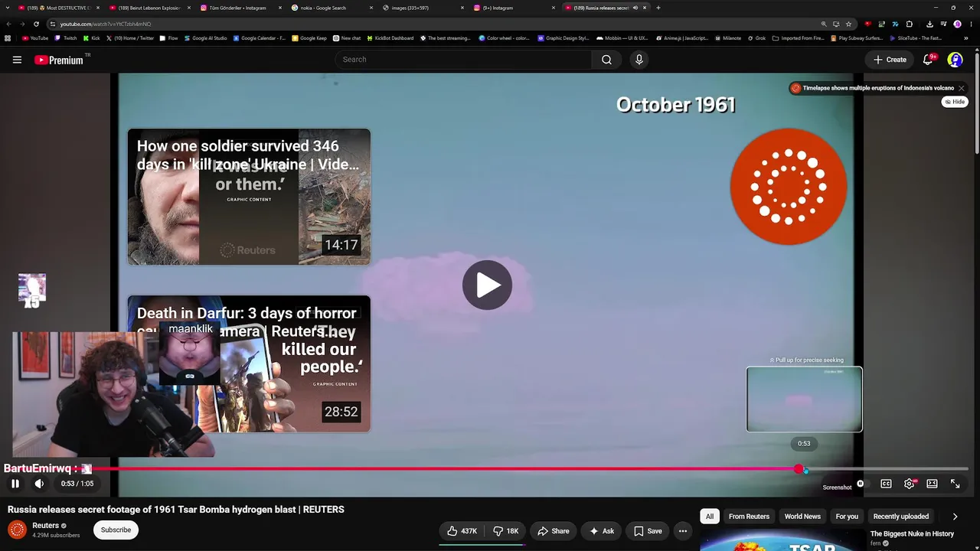Open the Reuters channel name link

pyautogui.click(x=46, y=526)
